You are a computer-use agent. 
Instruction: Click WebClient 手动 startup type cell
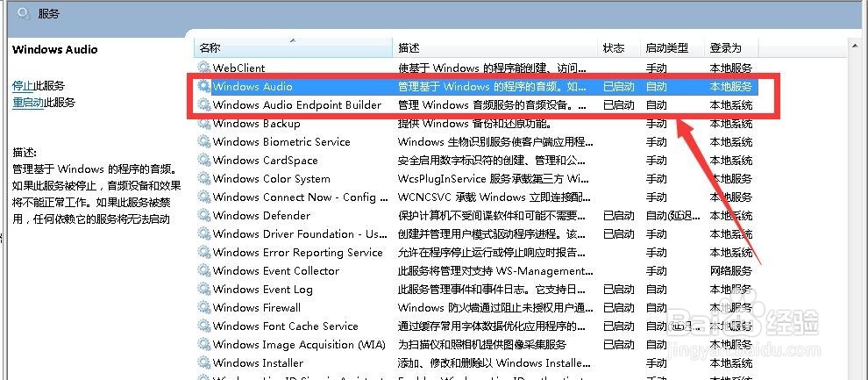[656, 68]
